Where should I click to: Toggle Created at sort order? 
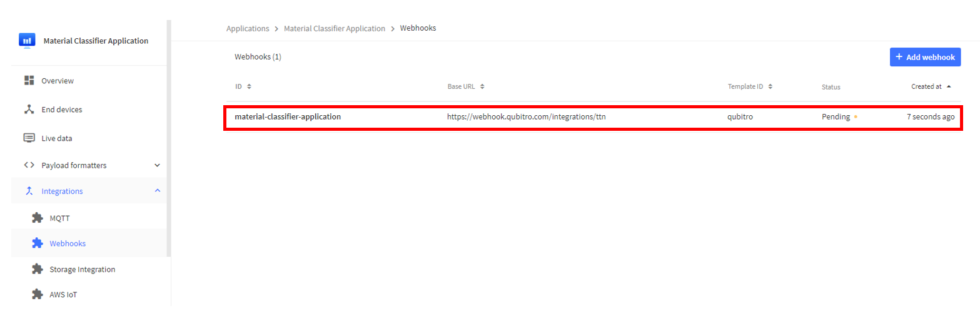point(931,86)
